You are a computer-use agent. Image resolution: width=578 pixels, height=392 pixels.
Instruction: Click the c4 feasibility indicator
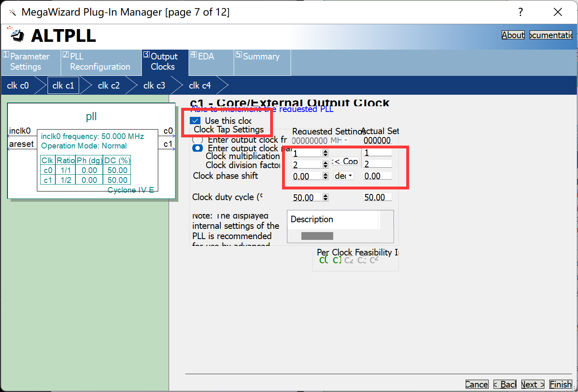(x=374, y=260)
